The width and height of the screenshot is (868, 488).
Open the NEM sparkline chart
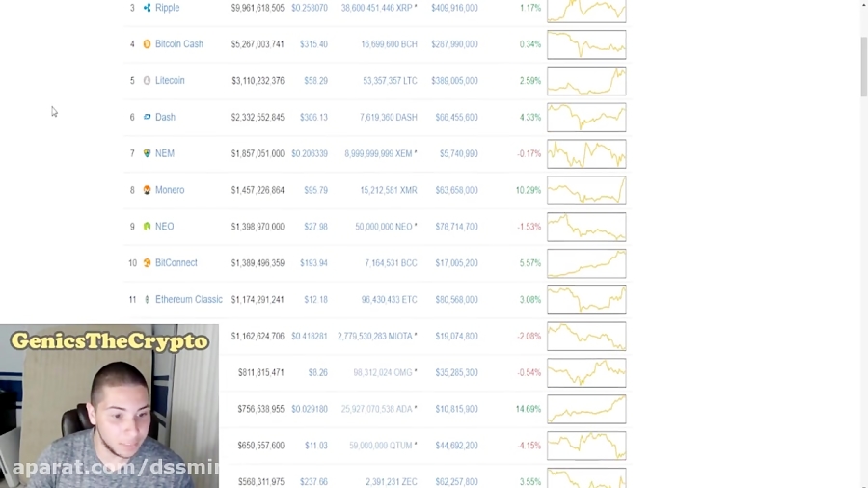[586, 154]
